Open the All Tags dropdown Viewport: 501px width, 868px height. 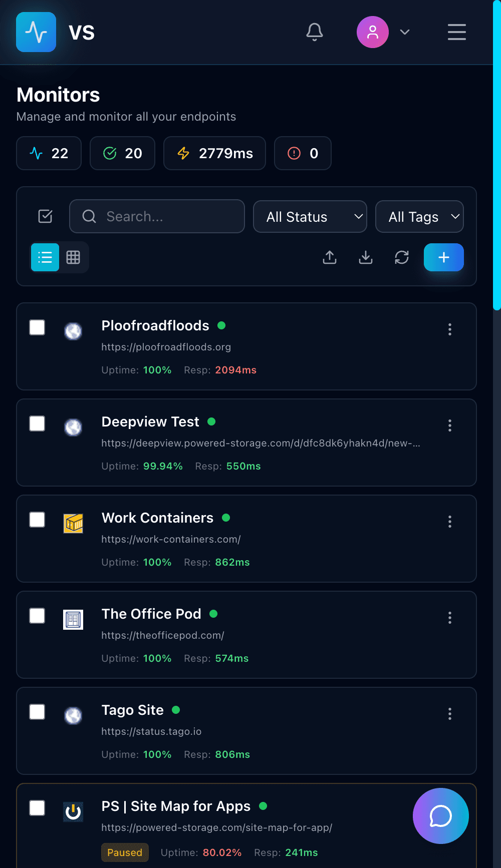tap(420, 217)
